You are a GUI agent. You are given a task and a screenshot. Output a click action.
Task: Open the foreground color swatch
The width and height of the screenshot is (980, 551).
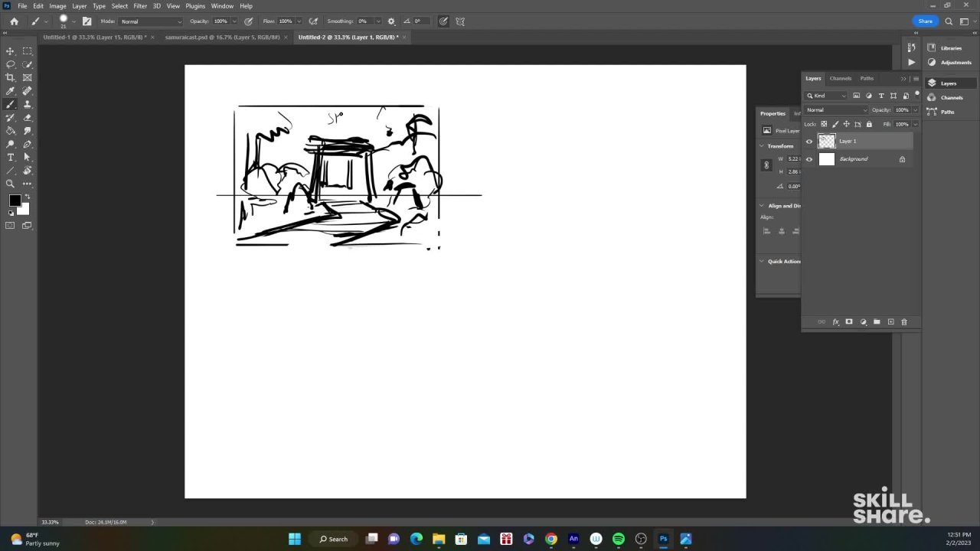(x=15, y=201)
